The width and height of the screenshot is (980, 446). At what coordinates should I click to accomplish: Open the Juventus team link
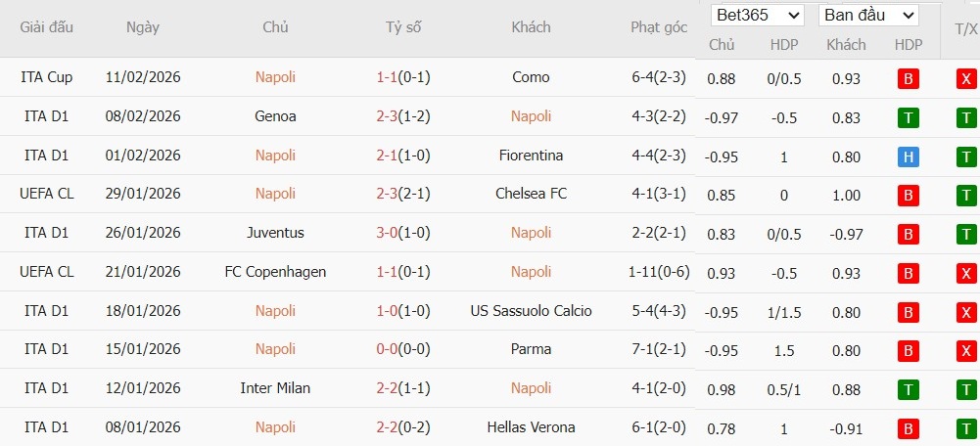tap(275, 233)
